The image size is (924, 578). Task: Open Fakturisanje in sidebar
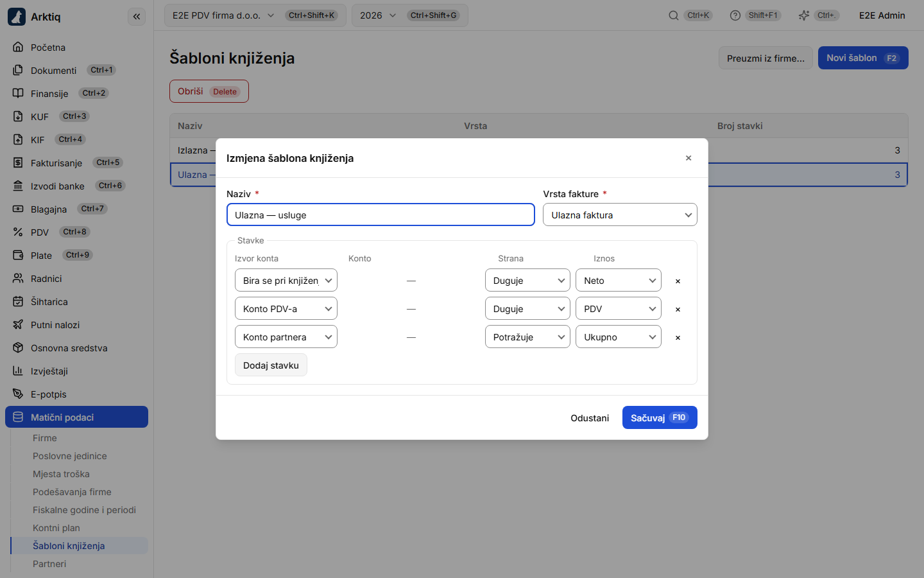[76, 162]
